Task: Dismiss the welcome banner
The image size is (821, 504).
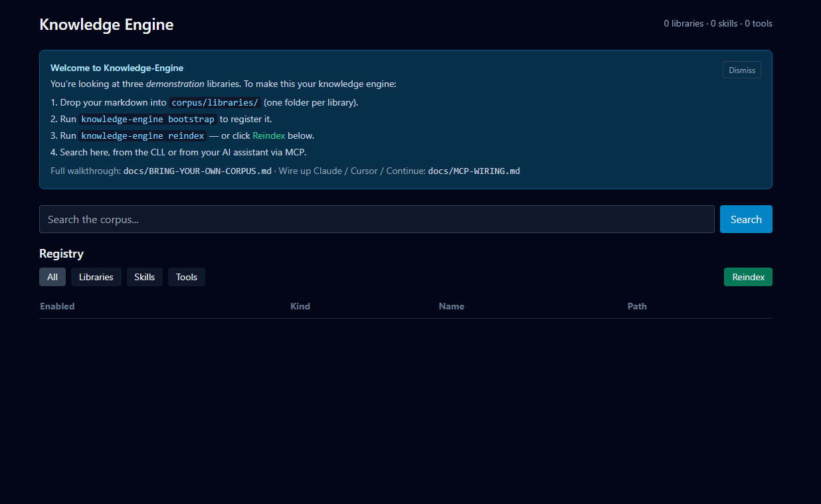Action: [x=741, y=70]
